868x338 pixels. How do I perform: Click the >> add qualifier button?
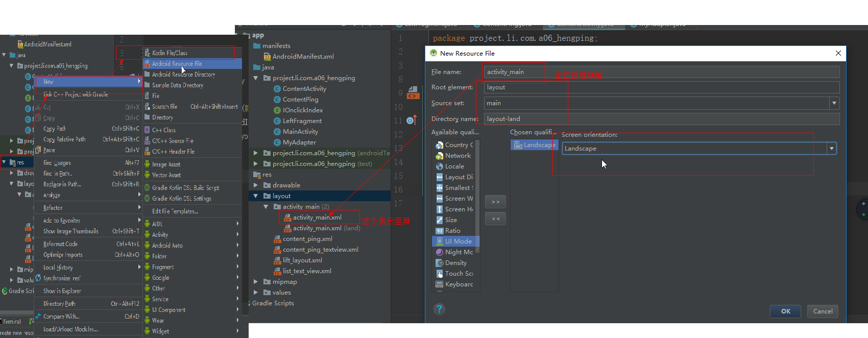[495, 202]
